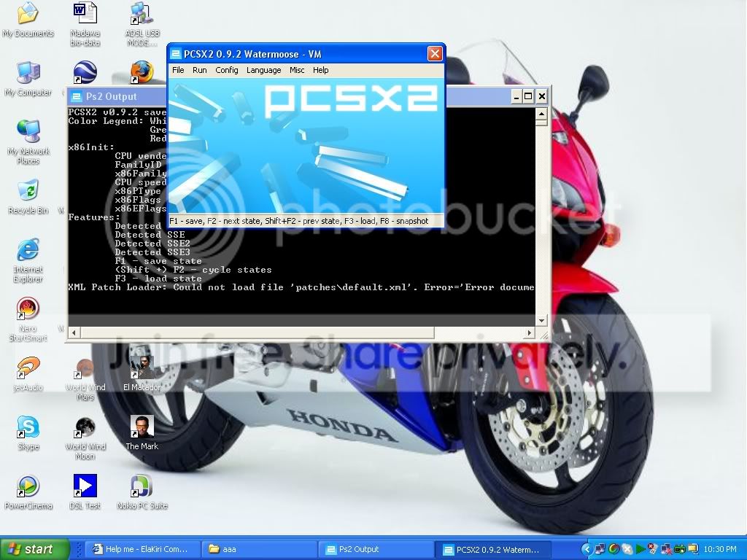Open the File menu in PCSX2
Viewport: 747px width, 560px height.
178,70
